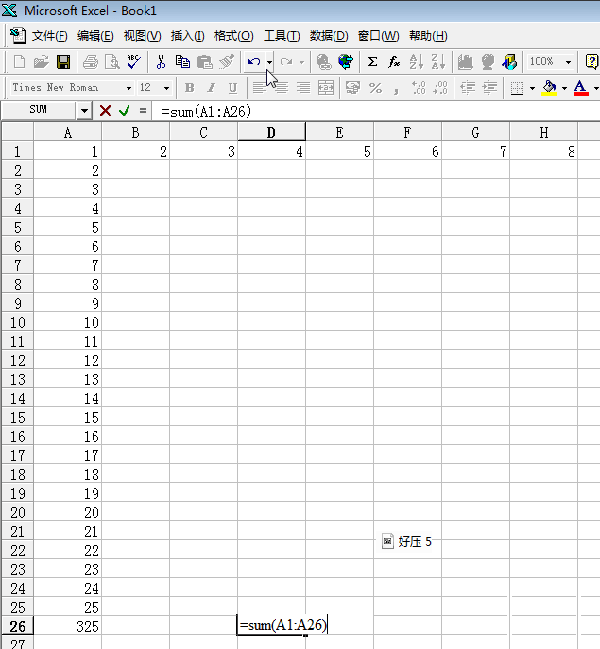Click the Paste icon
The width and height of the screenshot is (600, 649).
[x=204, y=62]
